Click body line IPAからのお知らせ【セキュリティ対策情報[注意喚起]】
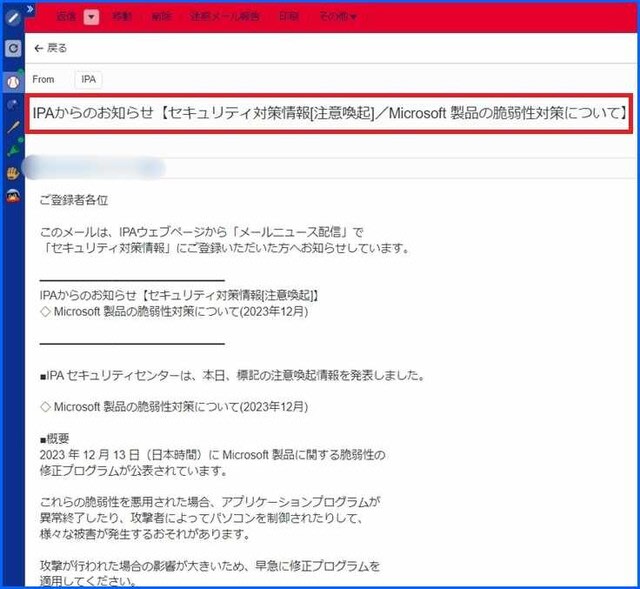This screenshot has height=589, width=640. (x=179, y=296)
